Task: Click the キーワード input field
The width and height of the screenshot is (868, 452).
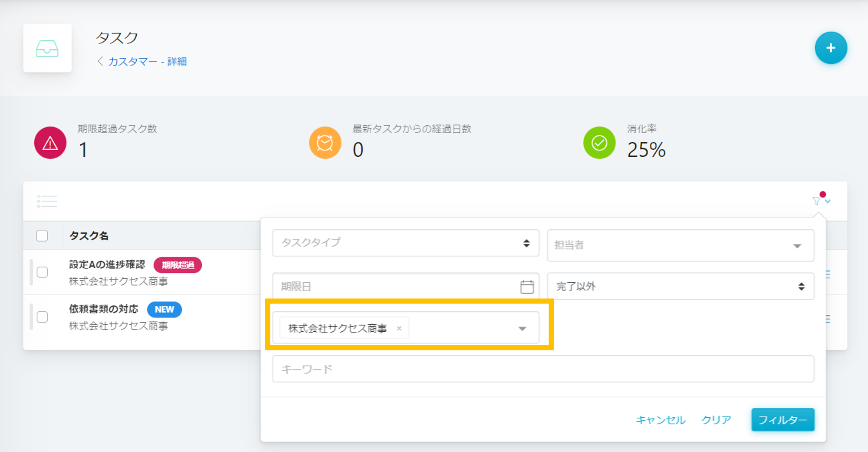Action: pyautogui.click(x=543, y=369)
